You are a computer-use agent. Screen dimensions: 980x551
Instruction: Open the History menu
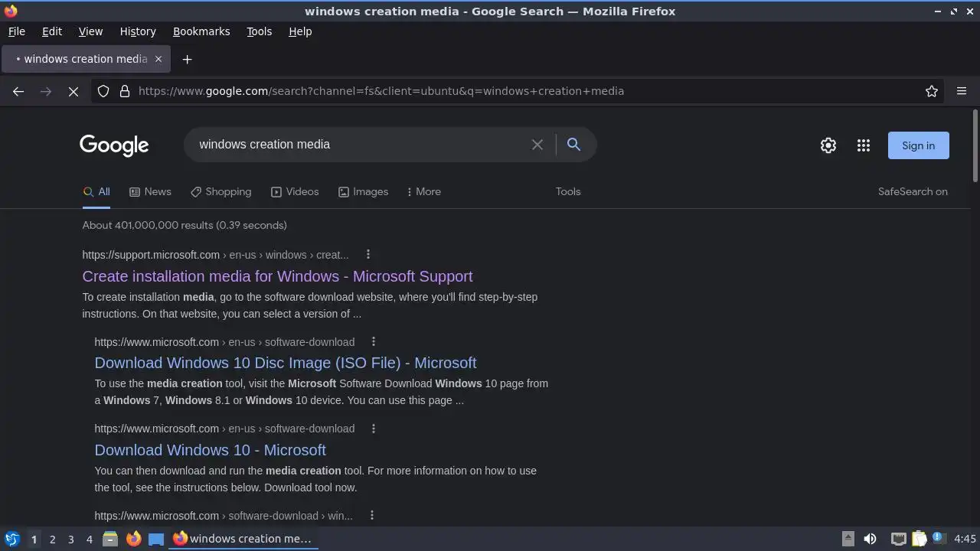tap(138, 31)
